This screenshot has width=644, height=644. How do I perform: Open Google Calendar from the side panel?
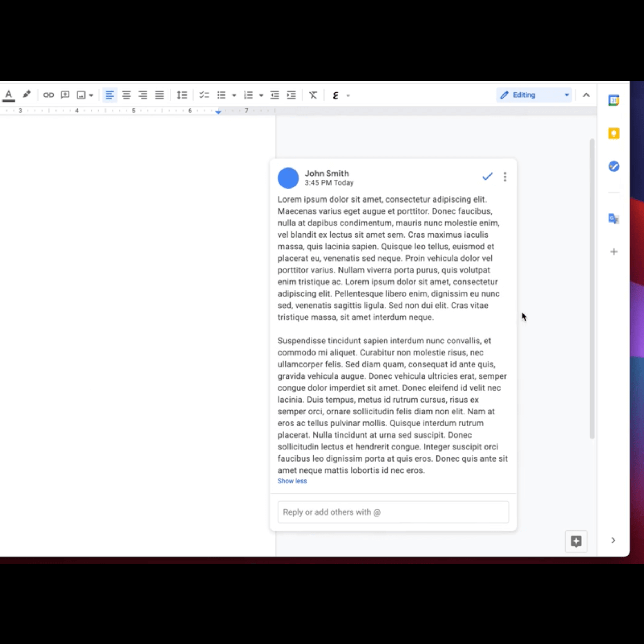614,100
